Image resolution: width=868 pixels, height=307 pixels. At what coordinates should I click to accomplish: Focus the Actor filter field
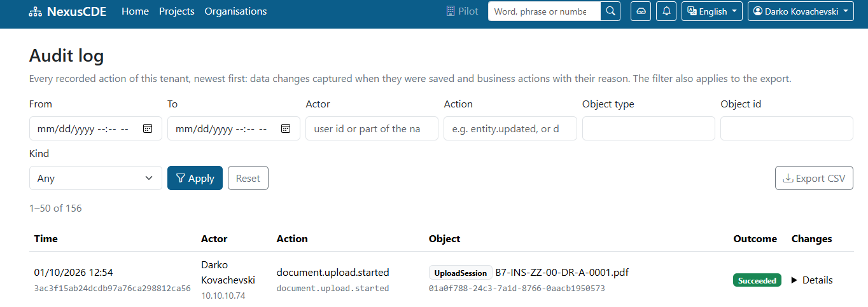372,128
